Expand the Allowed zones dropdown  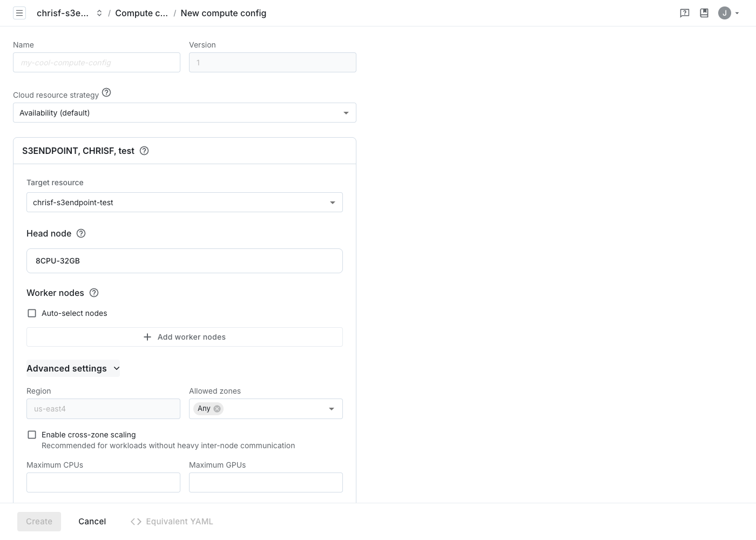(x=332, y=409)
